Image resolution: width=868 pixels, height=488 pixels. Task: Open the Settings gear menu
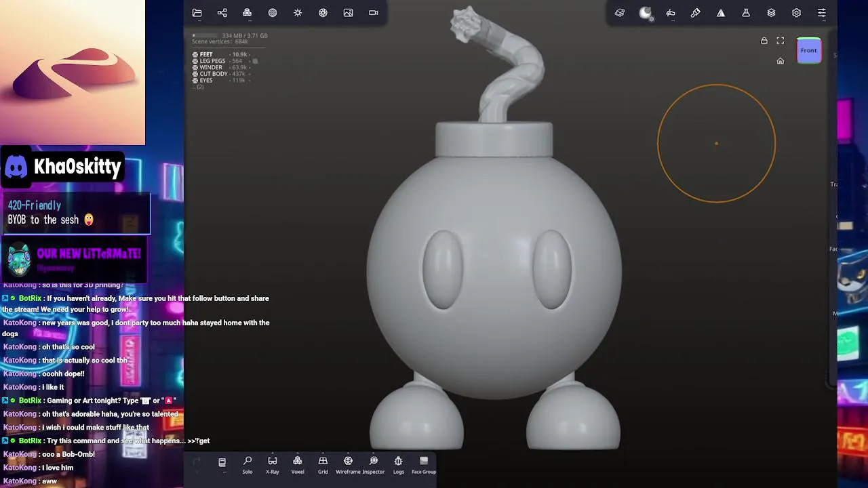pos(796,13)
